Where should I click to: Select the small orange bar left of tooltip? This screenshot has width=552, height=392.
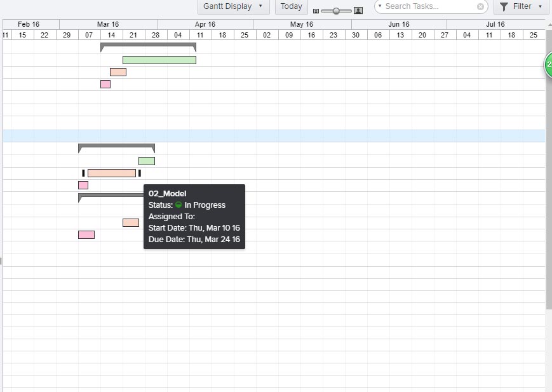tap(131, 222)
